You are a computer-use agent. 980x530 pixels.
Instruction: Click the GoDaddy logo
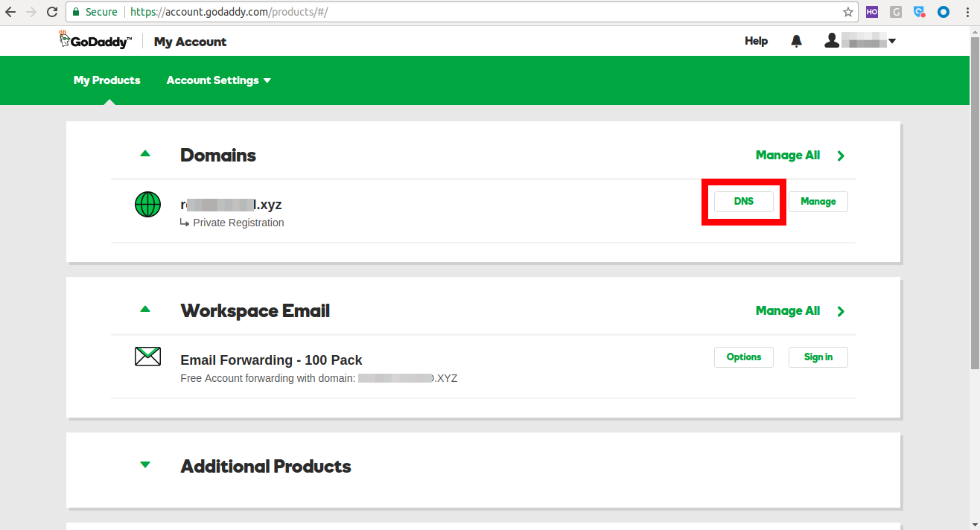click(95, 39)
